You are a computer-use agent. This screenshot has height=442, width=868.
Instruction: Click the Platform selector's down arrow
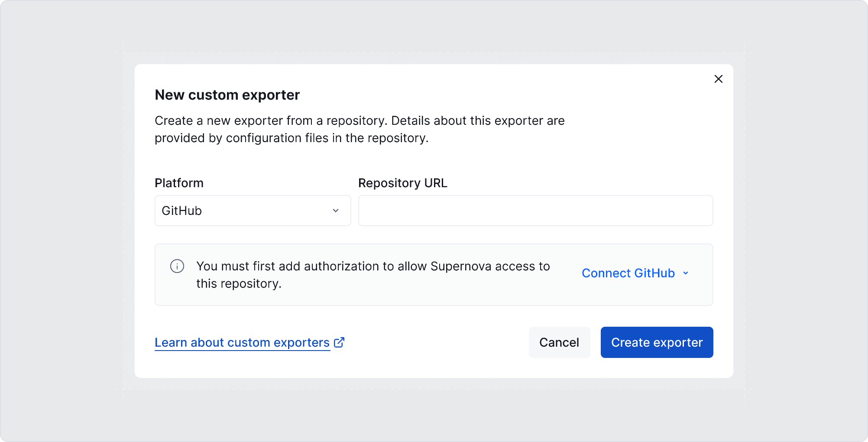(x=335, y=211)
